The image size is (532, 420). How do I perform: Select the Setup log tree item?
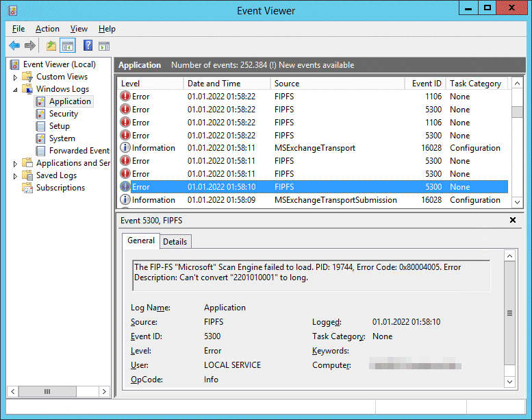60,126
